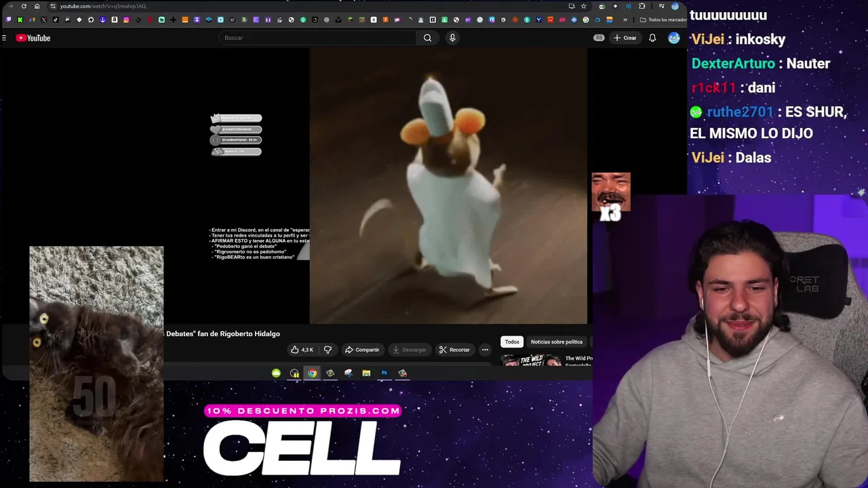The height and width of the screenshot is (488, 868).
Task: Open File Explorer from the taskbar
Action: click(366, 373)
